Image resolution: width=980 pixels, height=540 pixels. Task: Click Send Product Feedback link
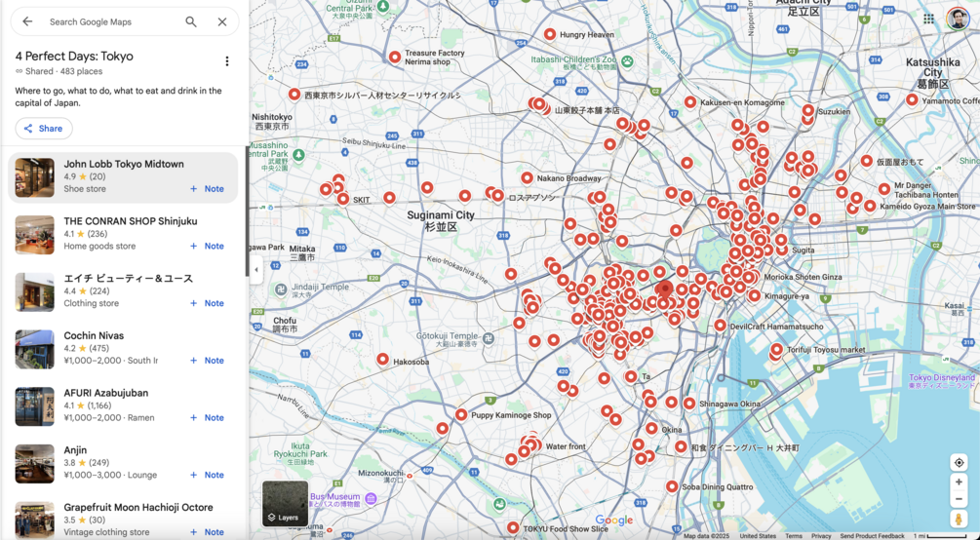[872, 536]
